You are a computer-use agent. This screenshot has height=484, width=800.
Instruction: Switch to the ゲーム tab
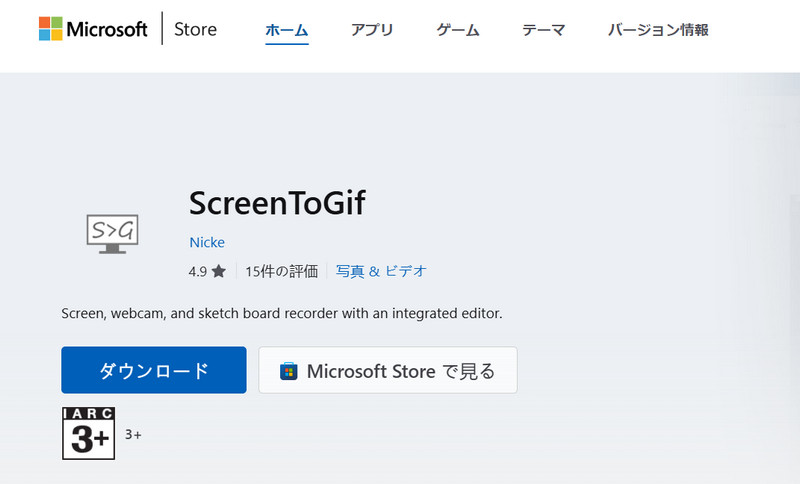point(458,30)
